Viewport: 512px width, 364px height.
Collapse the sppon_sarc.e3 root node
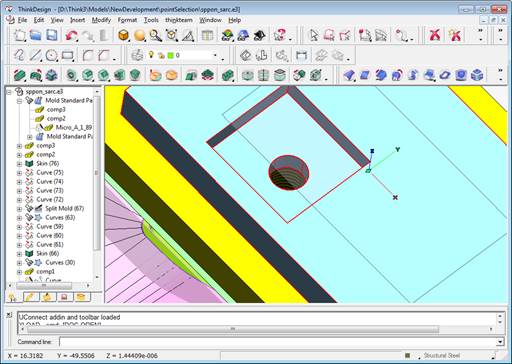(x=10, y=91)
